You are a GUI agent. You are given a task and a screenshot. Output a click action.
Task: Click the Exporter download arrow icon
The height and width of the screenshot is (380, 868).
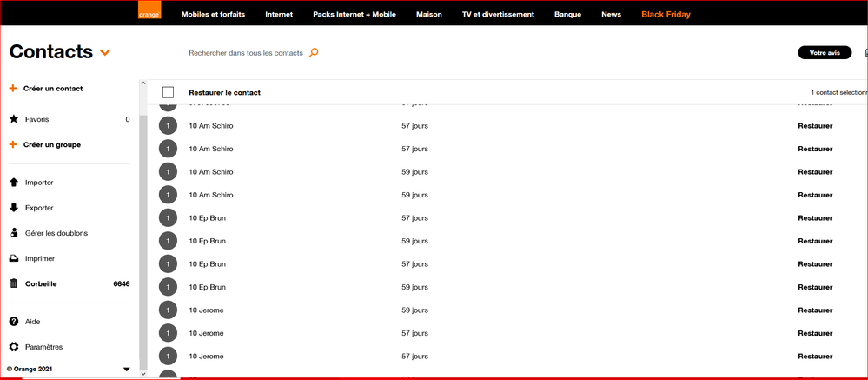(x=14, y=208)
